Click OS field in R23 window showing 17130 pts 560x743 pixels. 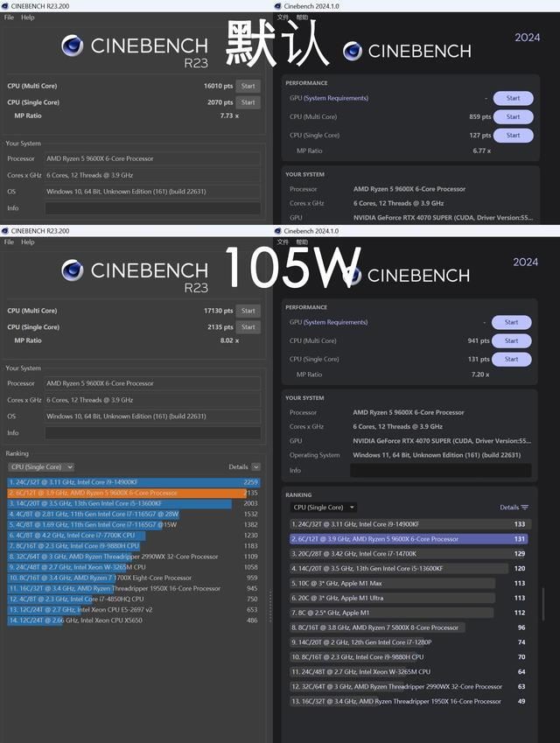[152, 416]
